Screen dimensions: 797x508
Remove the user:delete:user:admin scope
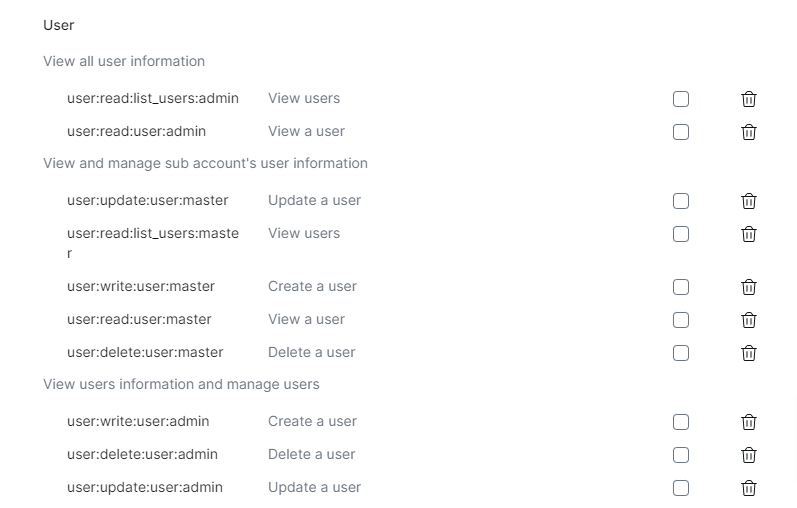pos(748,455)
